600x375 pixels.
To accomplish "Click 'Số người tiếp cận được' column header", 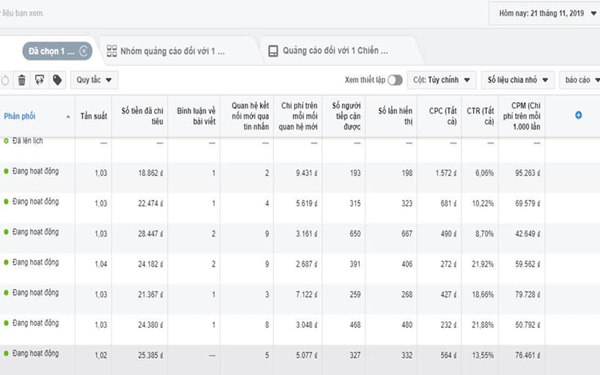I will pos(344,116).
